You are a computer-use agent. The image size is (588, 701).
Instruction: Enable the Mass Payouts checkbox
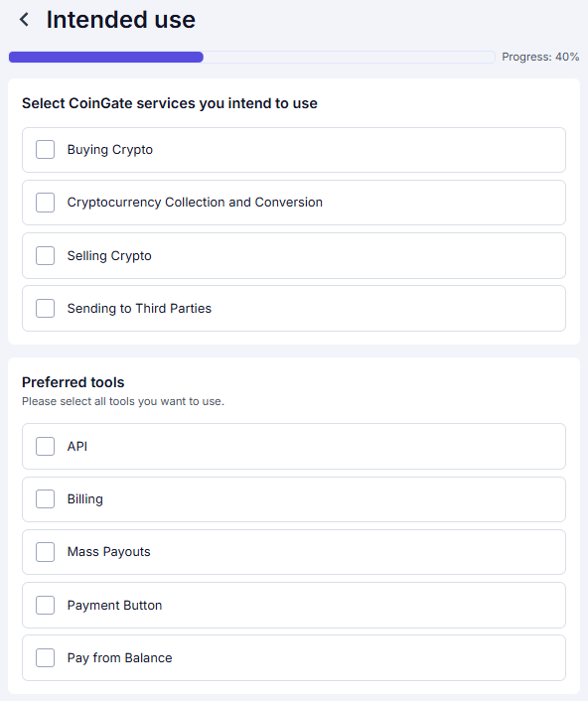click(x=45, y=552)
